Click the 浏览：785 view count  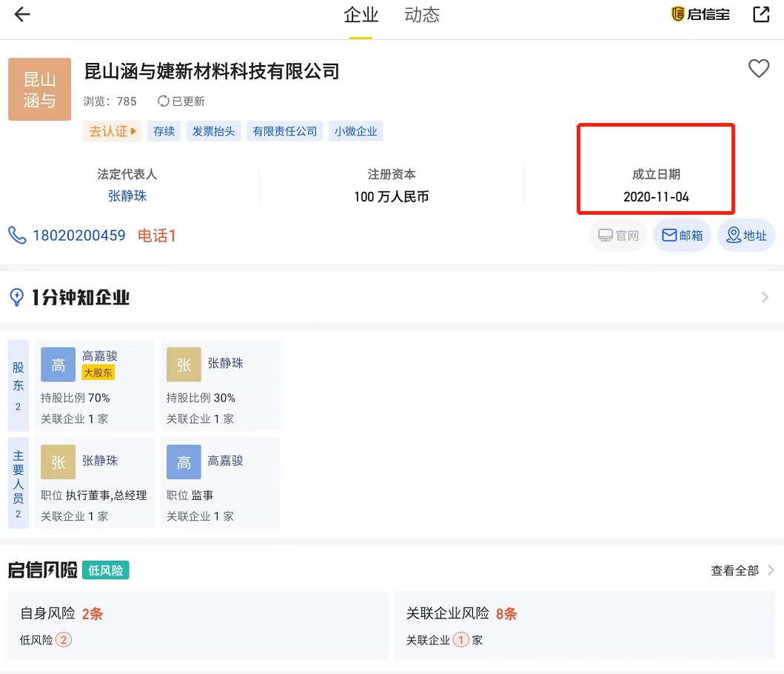[110, 101]
